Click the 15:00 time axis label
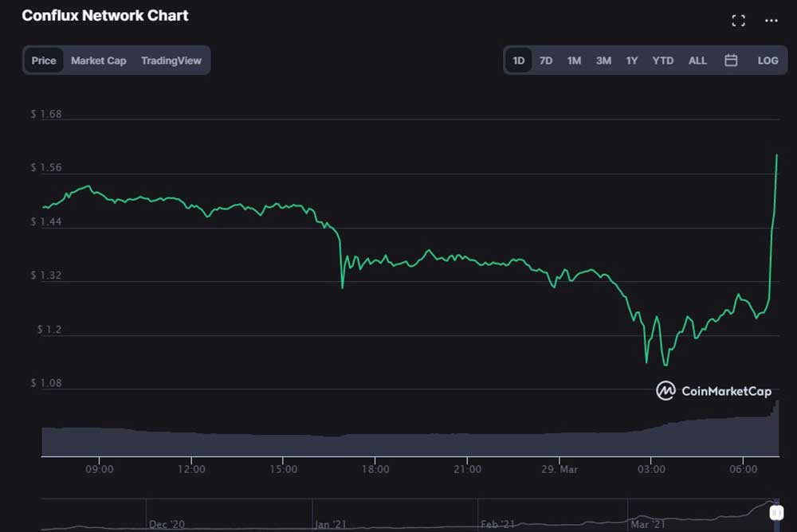Image resolution: width=797 pixels, height=532 pixels. pyautogui.click(x=283, y=469)
